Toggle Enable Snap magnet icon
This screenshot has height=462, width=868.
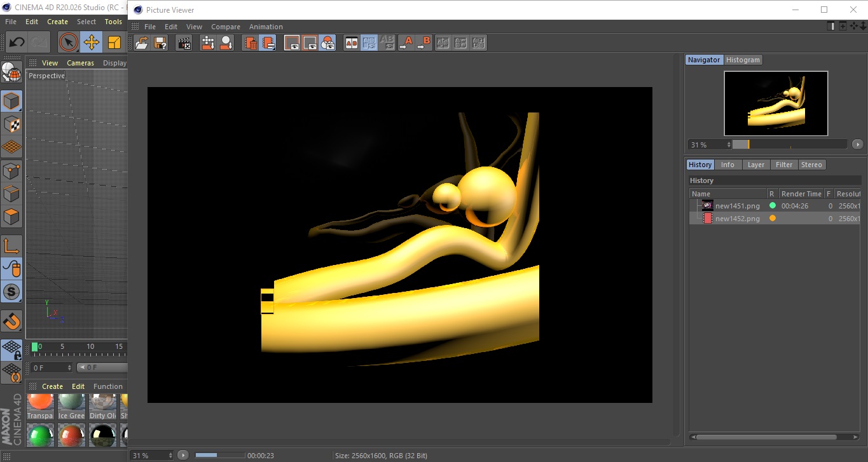[11, 321]
